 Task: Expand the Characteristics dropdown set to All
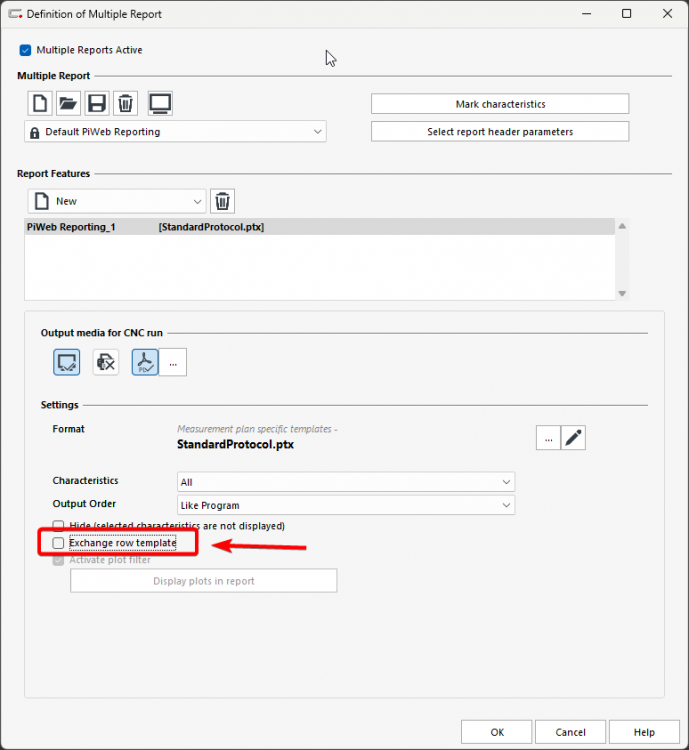pos(346,481)
